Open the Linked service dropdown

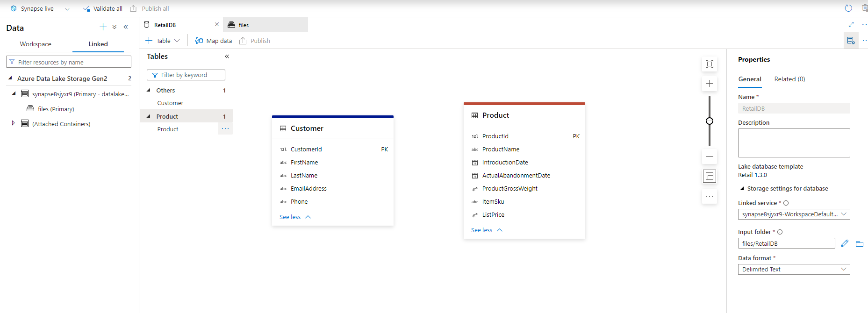pyautogui.click(x=794, y=214)
